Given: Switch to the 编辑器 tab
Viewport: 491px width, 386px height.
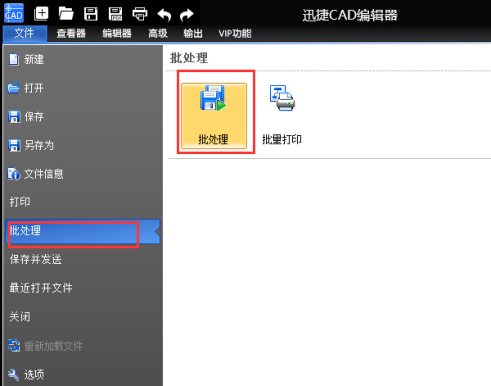Looking at the screenshot, I should click(117, 34).
